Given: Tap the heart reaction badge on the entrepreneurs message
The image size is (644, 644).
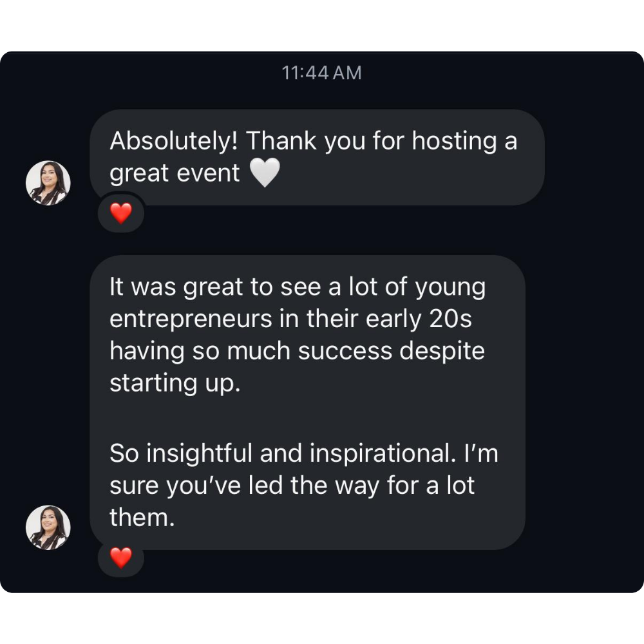Looking at the screenshot, I should tap(121, 558).
